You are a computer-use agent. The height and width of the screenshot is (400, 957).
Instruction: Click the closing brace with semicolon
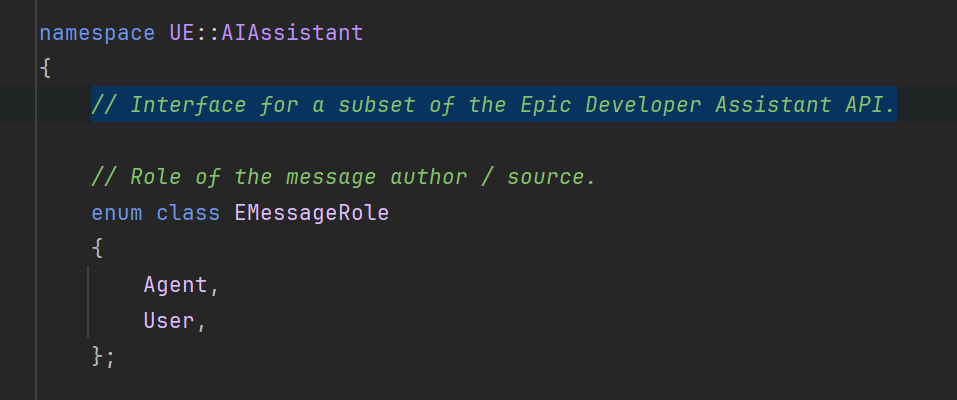[103, 357]
